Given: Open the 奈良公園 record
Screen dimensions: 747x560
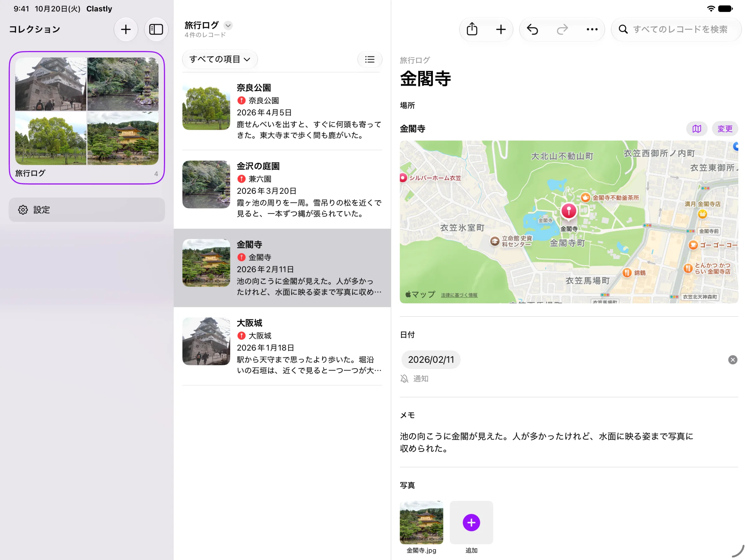Looking at the screenshot, I should click(282, 111).
